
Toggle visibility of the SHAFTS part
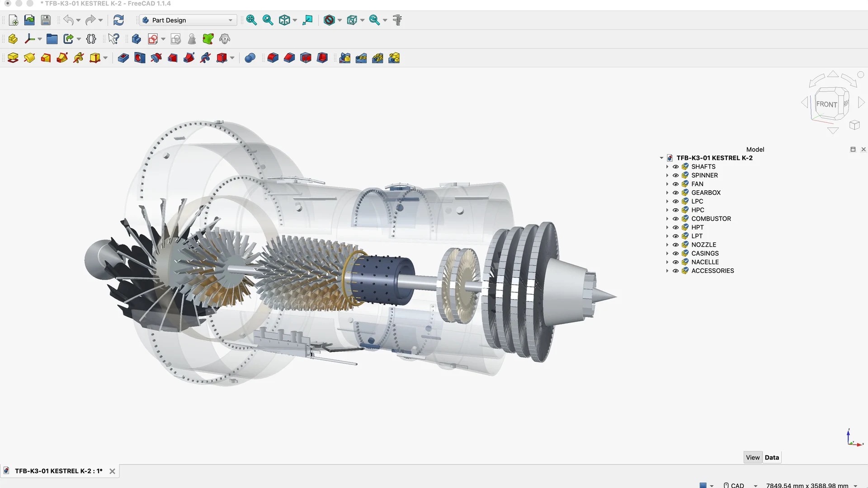(x=675, y=167)
